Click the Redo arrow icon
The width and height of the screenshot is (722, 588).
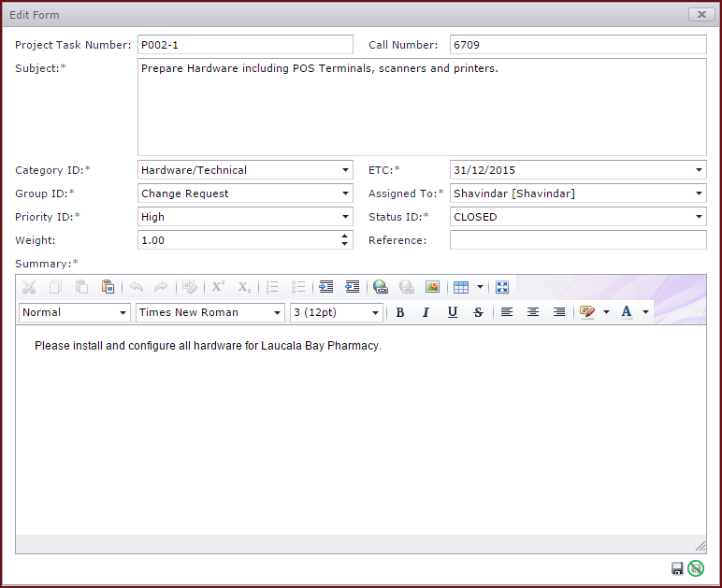pos(161,287)
